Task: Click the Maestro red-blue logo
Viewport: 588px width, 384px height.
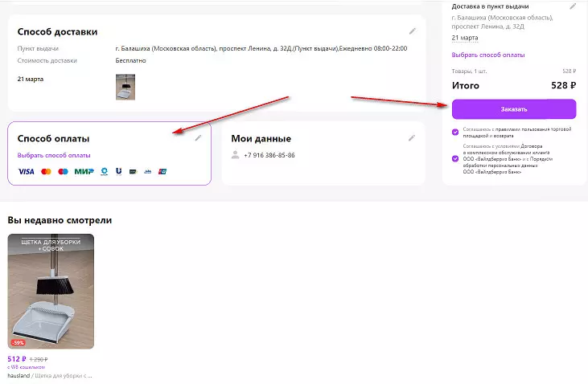Action: coord(63,172)
